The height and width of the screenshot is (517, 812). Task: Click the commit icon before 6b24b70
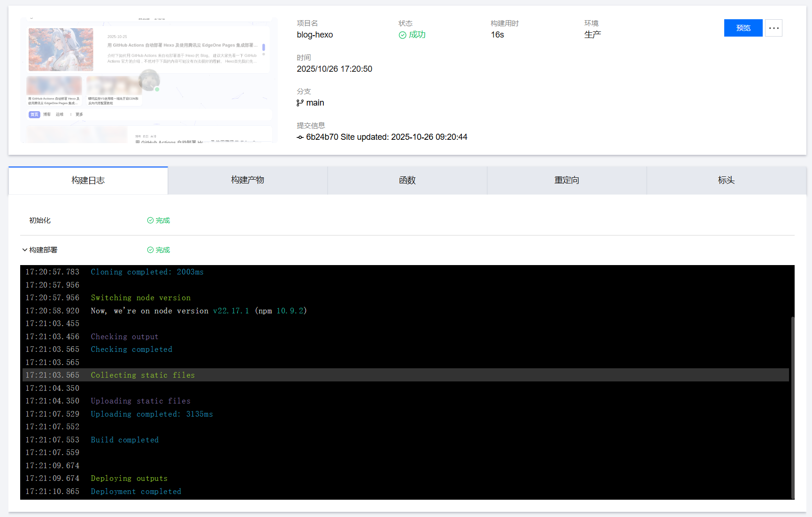[300, 137]
